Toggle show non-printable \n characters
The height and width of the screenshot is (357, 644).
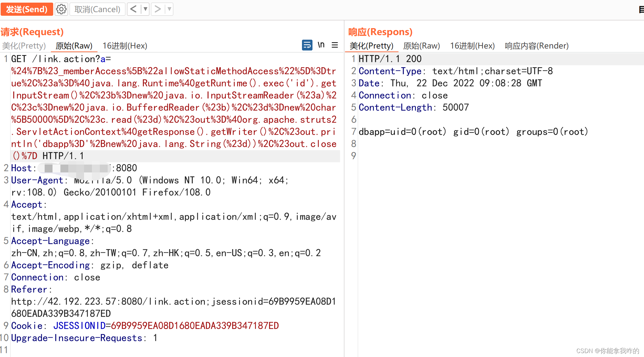pos(321,45)
